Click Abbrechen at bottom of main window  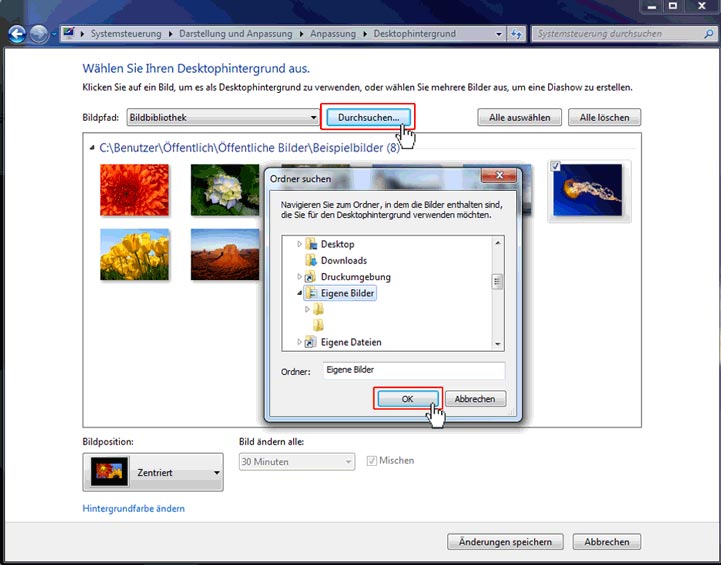(x=607, y=542)
